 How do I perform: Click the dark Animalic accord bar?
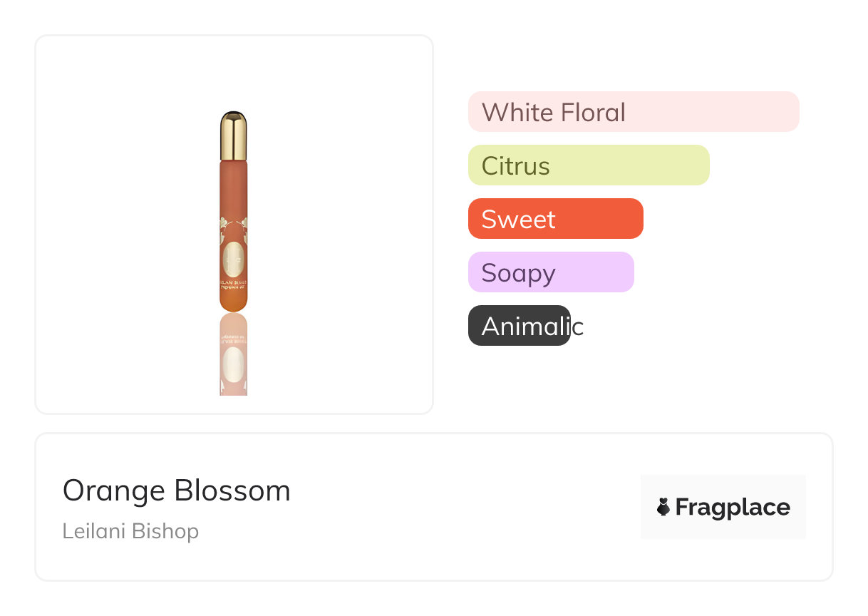520,326
